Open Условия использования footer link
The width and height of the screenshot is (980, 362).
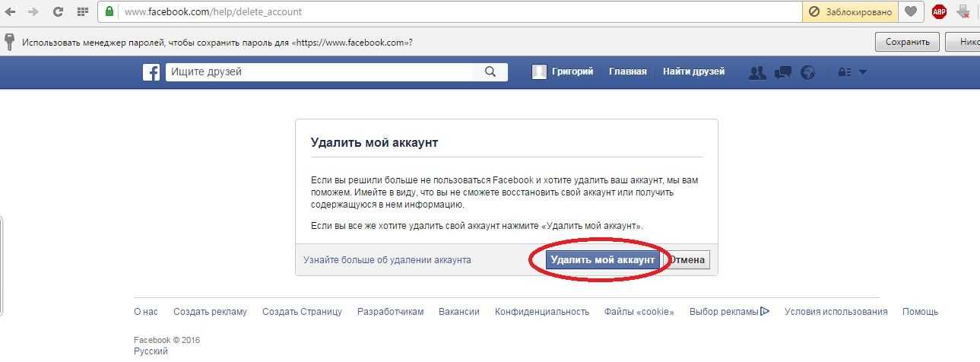click(836, 312)
